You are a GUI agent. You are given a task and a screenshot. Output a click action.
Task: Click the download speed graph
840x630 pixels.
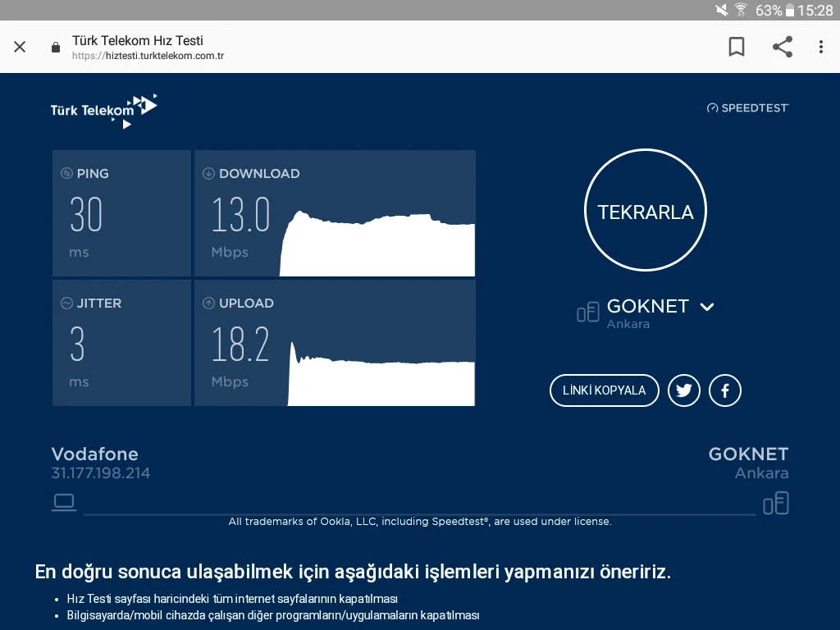(377, 244)
